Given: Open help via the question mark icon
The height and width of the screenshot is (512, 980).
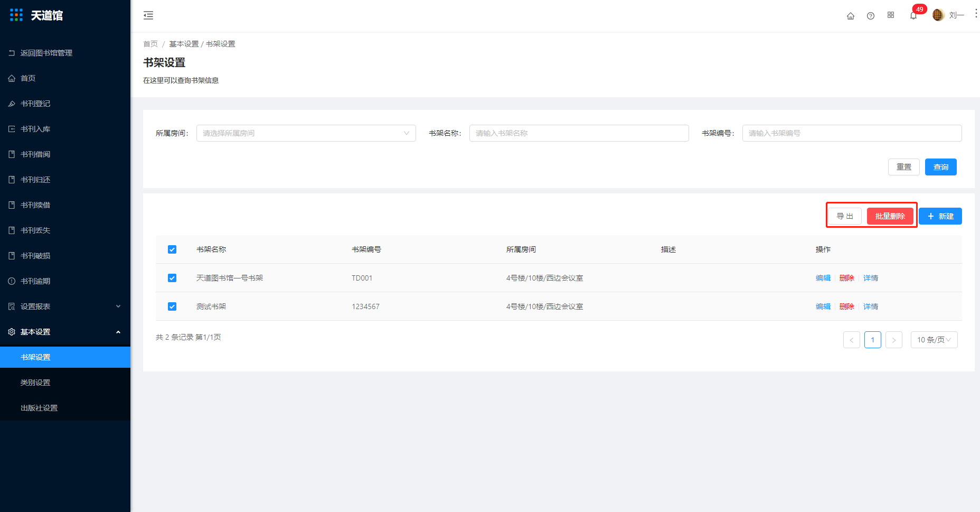Looking at the screenshot, I should (x=871, y=16).
